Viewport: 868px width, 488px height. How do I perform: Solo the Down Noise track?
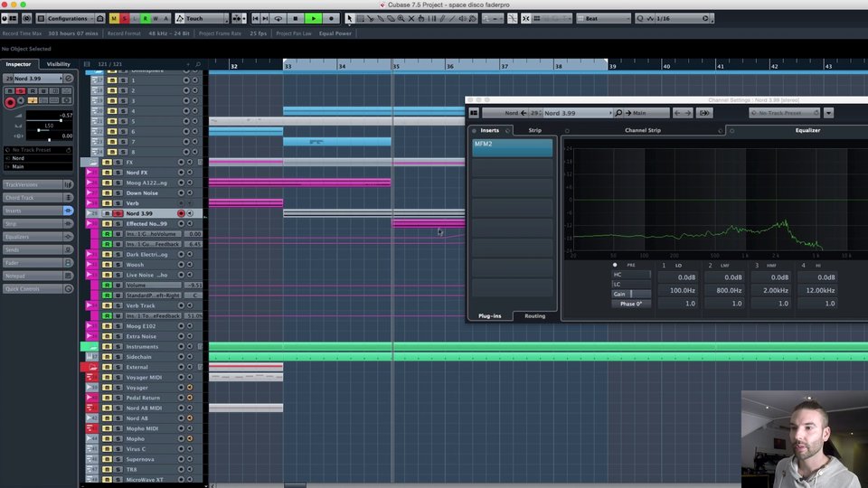118,193
